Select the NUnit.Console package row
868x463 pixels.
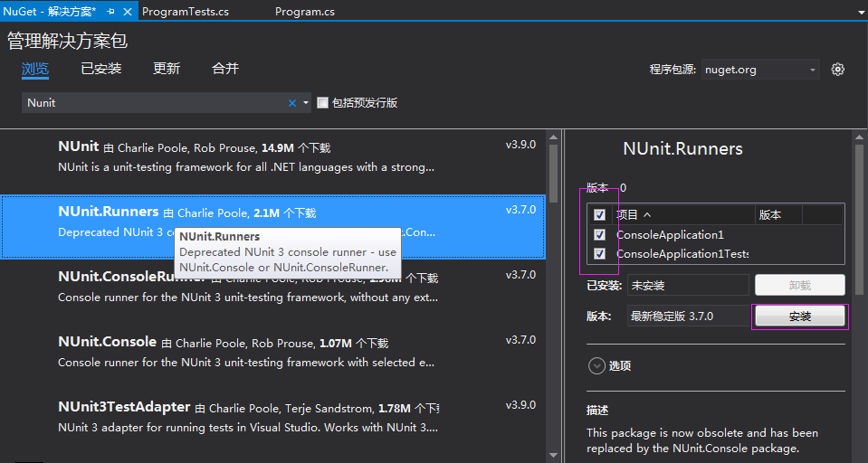(273, 356)
